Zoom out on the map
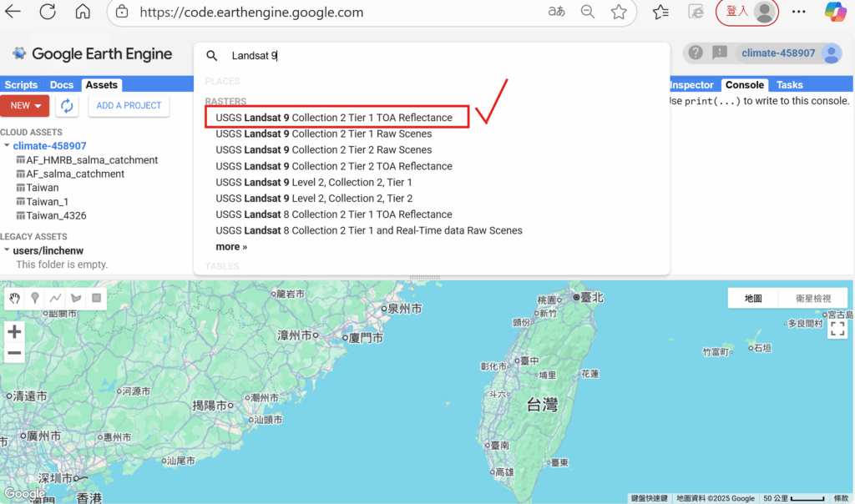This screenshot has height=504, width=855. tap(14, 352)
